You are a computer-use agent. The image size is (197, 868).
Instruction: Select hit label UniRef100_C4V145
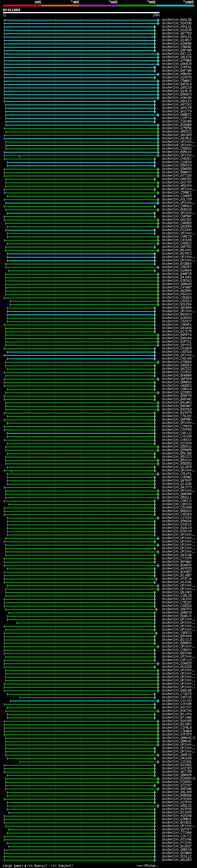(x=177, y=240)
